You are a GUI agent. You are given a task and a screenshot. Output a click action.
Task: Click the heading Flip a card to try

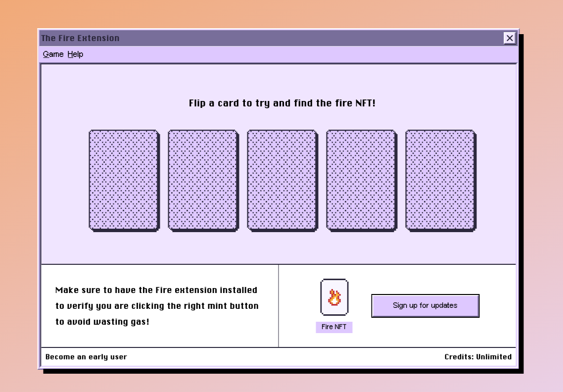[282, 103]
